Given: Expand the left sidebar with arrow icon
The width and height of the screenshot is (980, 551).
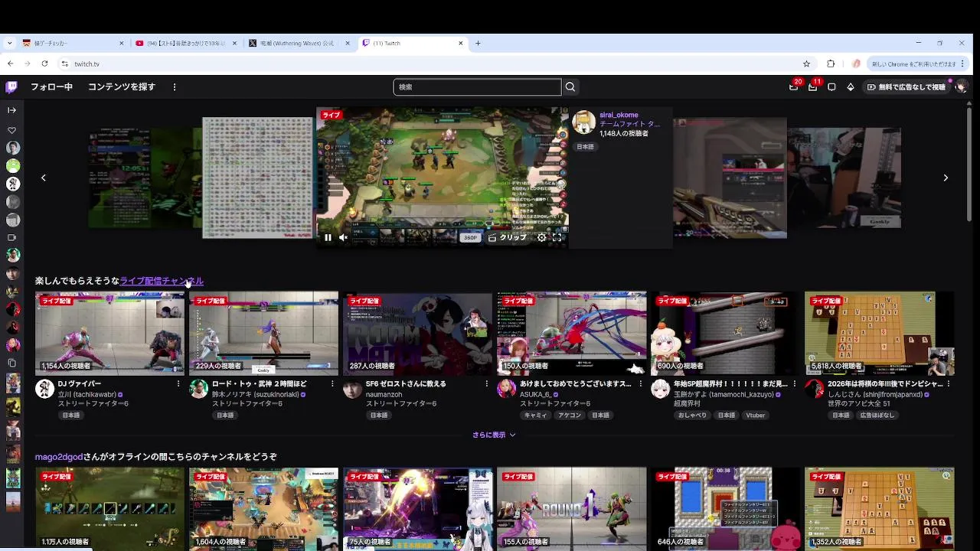Looking at the screenshot, I should point(11,110).
